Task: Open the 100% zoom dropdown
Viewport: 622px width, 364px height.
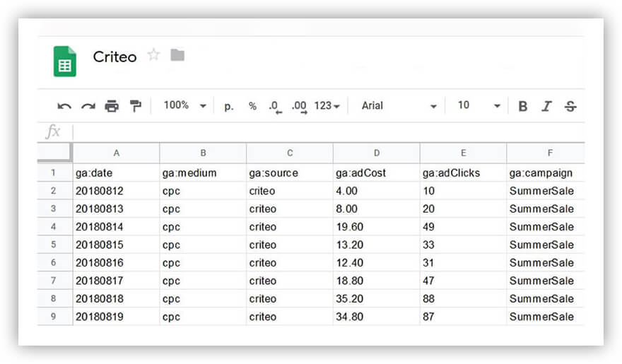Action: 185,105
